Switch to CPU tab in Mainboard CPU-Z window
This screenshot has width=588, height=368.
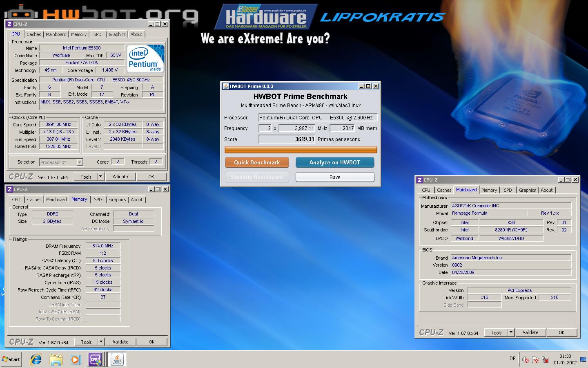click(x=426, y=190)
